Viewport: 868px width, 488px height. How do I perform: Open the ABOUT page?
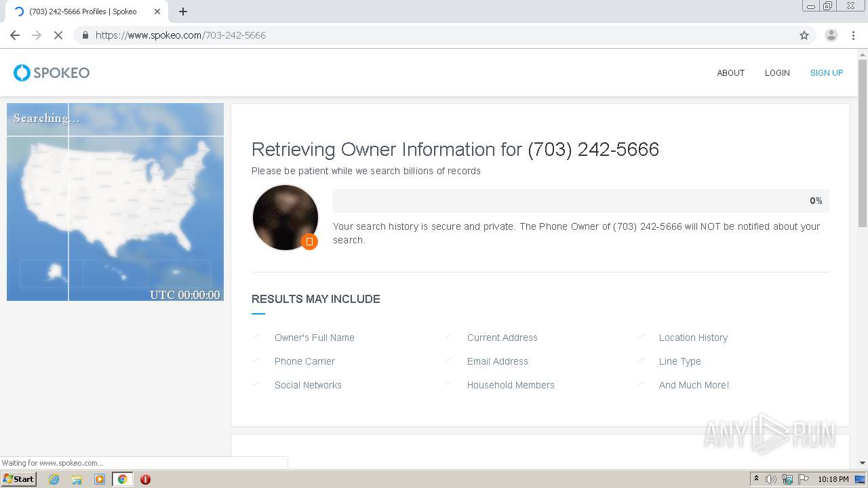click(x=730, y=73)
